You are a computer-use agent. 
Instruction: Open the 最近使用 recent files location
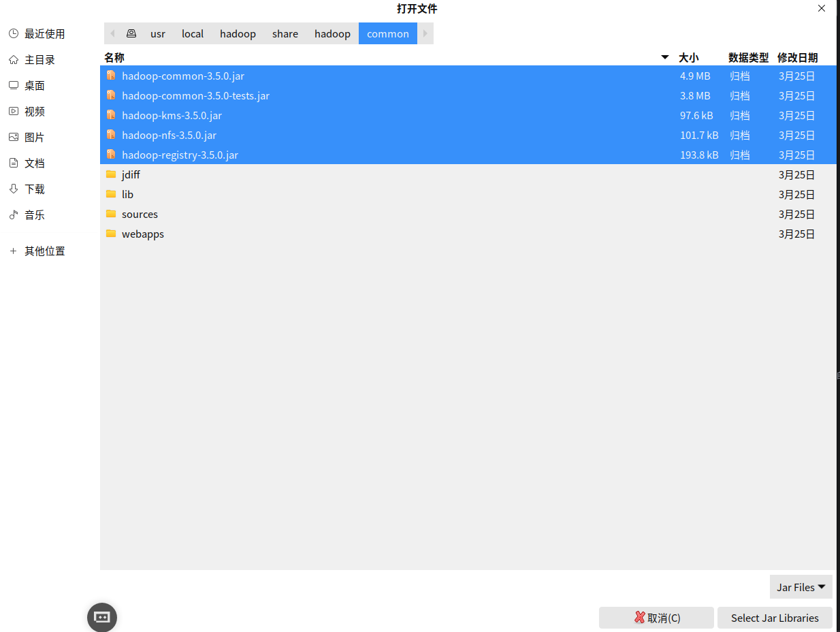tap(45, 34)
